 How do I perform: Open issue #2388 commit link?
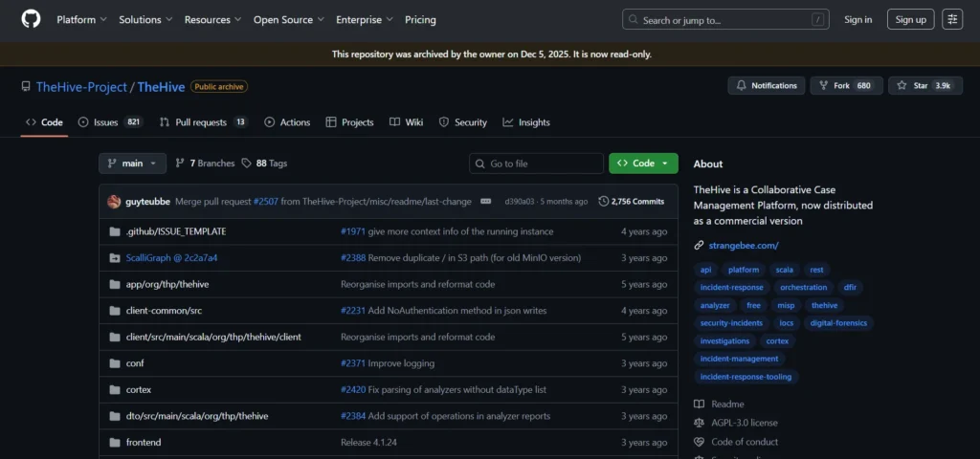353,258
